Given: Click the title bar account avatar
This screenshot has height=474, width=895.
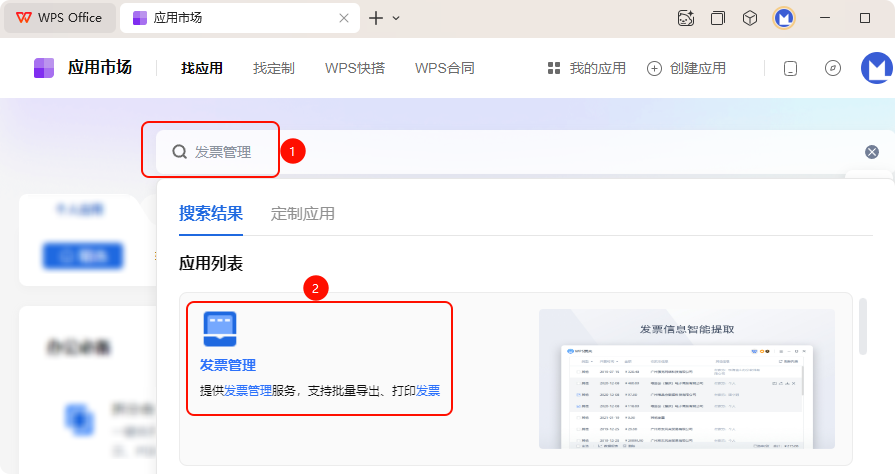Looking at the screenshot, I should tap(784, 18).
